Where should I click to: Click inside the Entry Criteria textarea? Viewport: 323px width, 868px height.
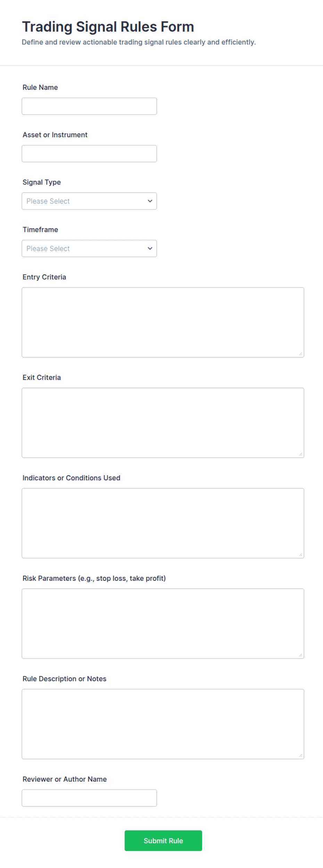(x=163, y=322)
